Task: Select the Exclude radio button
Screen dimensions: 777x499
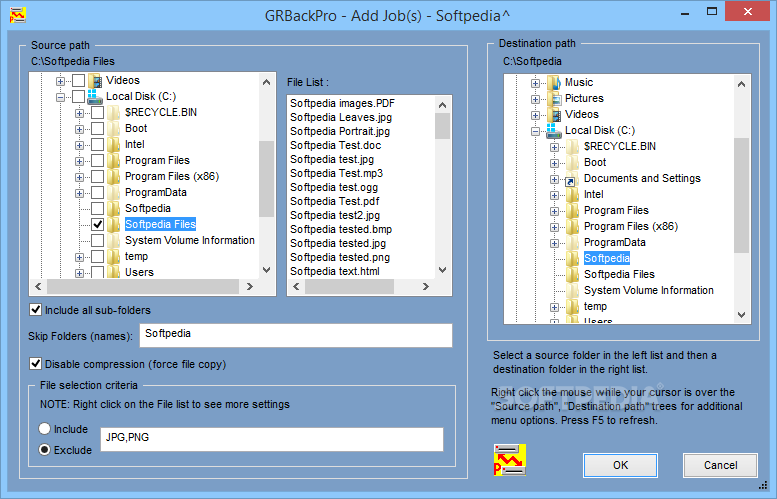Action: (45, 449)
